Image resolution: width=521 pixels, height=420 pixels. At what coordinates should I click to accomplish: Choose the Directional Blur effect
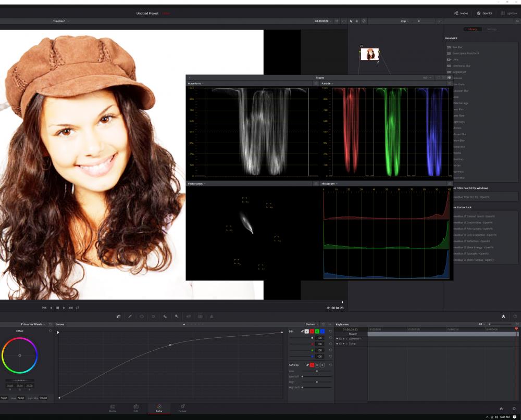pyautogui.click(x=461, y=66)
